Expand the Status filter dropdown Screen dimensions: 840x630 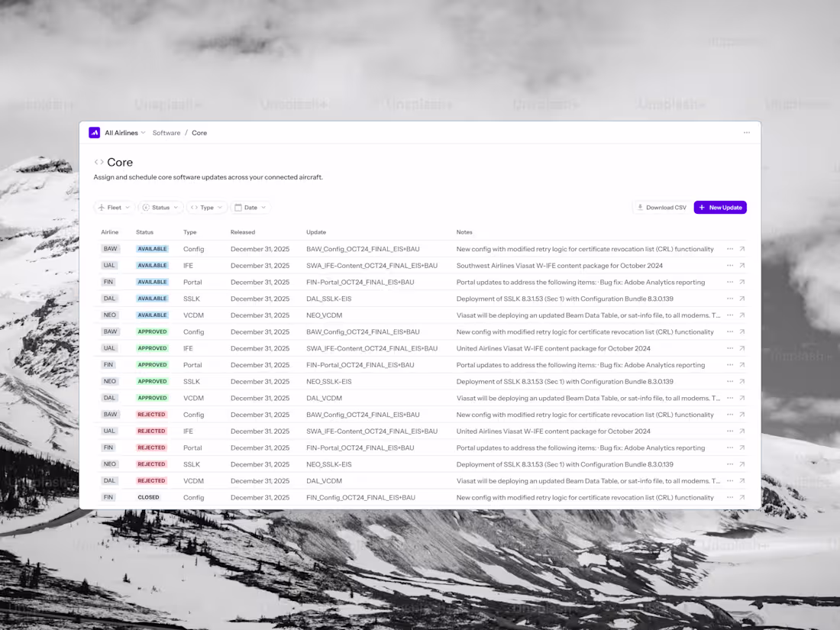(x=160, y=207)
